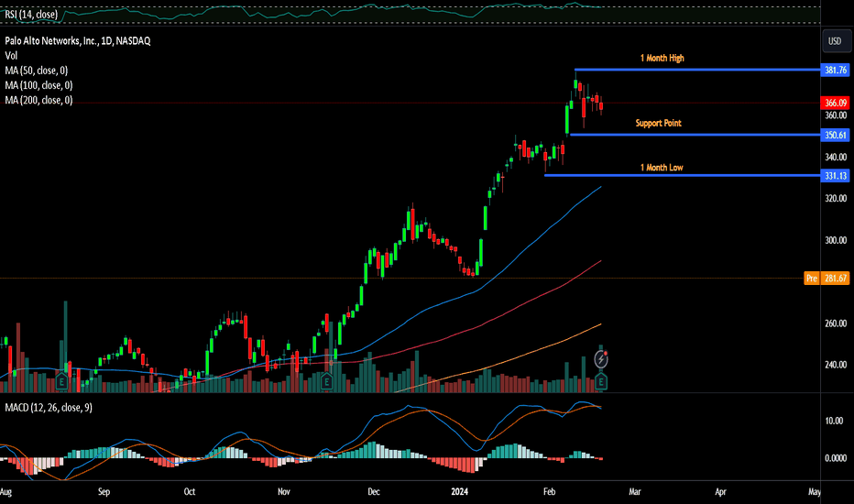Click the Sep label on time axis
Viewport: 854px width, 504px height.
tap(104, 491)
